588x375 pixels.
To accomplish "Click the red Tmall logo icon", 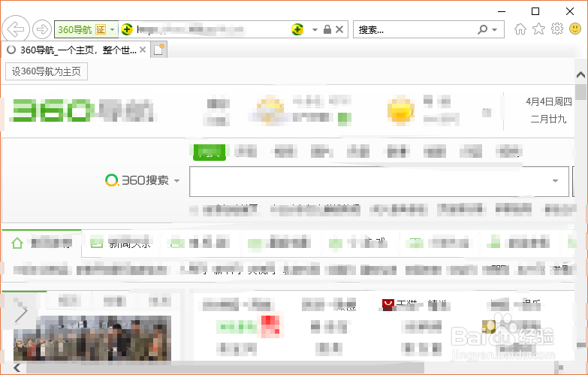I will click(x=388, y=304).
